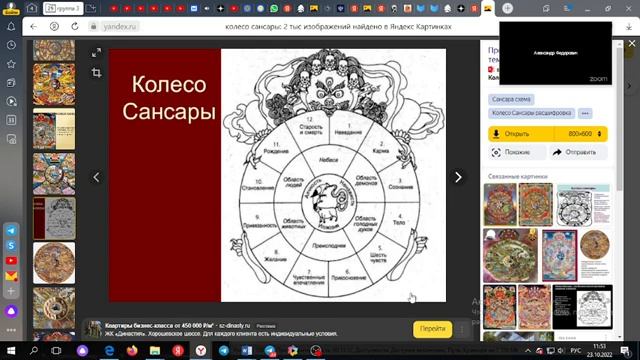Open history clock icon in sidebar
This screenshot has height=360, width=640.
point(11,45)
